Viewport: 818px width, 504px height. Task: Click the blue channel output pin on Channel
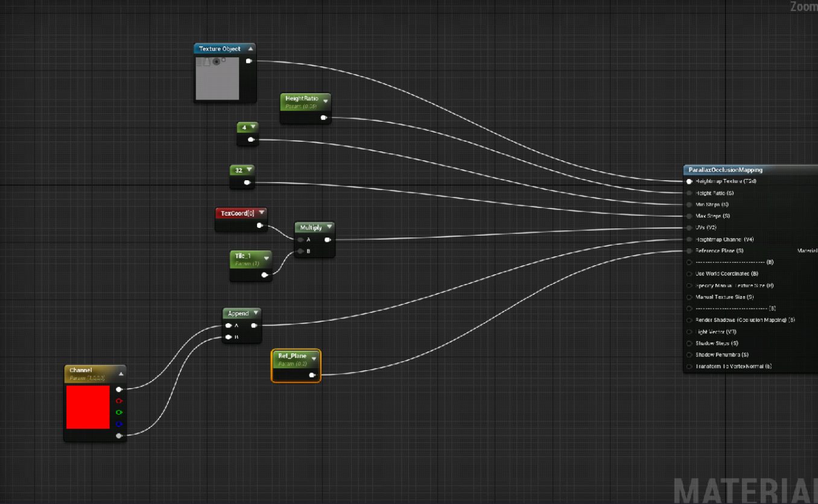tap(119, 424)
